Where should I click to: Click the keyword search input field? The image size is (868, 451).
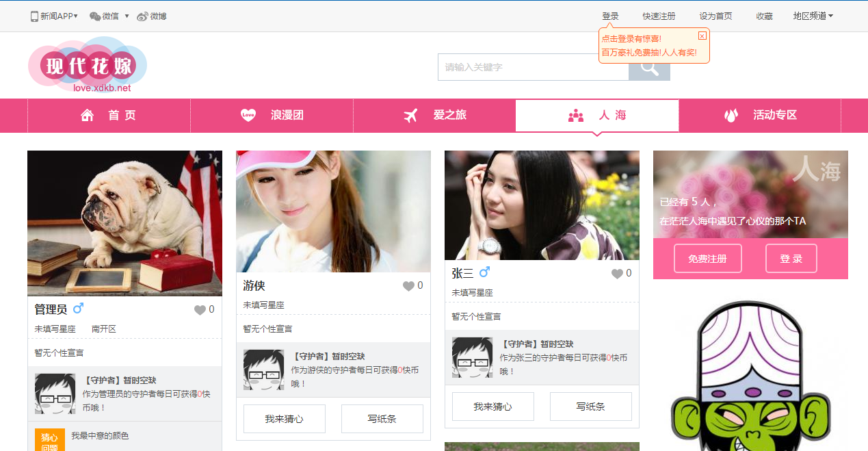[x=533, y=67]
